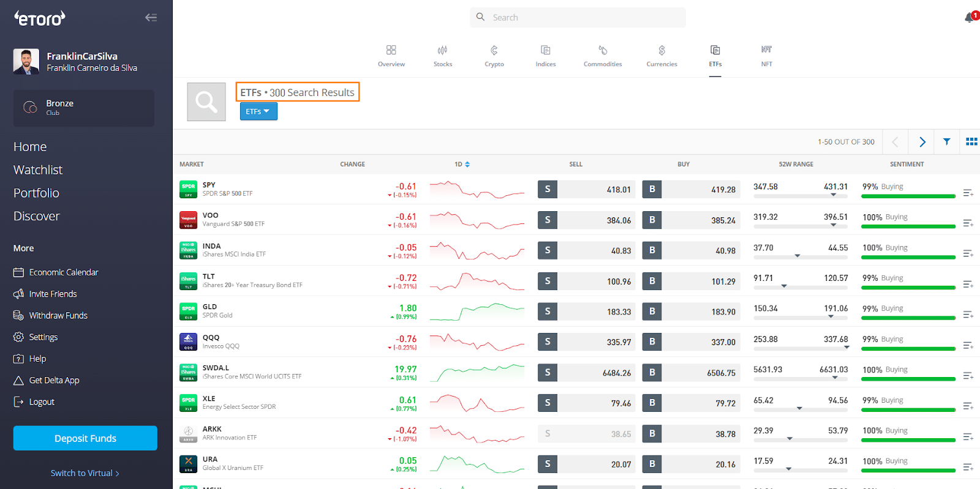Buy GLD at 183.90
Screen dimensions: 980x489
691,312
